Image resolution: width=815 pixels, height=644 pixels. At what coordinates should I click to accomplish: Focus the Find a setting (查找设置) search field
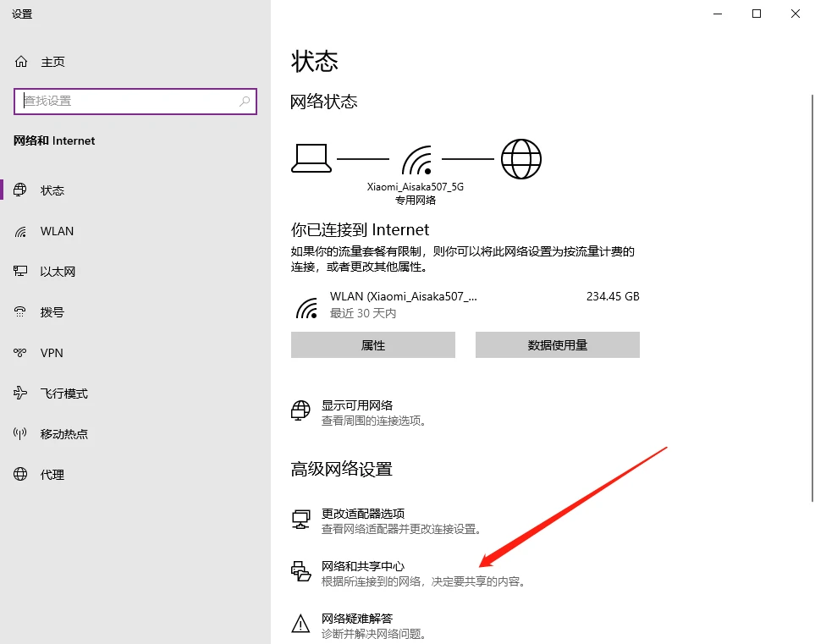point(127,101)
